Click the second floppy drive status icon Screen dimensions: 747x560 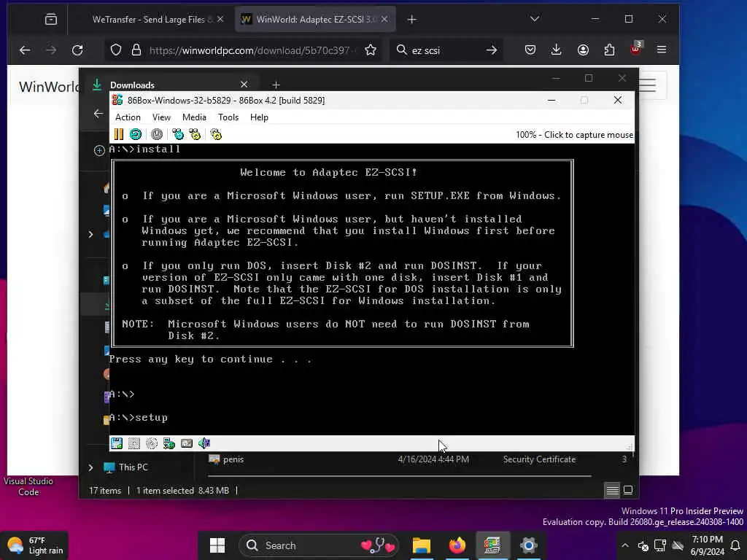click(134, 443)
